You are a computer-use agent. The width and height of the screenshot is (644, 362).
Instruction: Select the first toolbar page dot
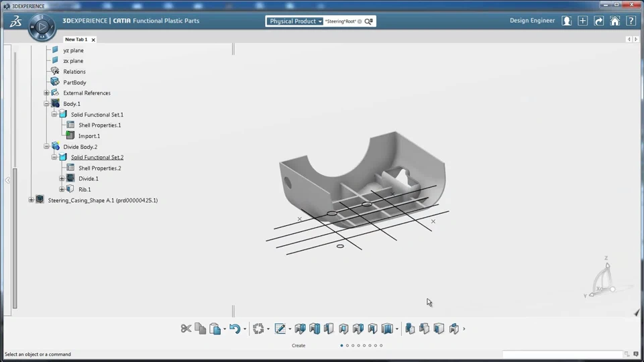[x=341, y=346]
